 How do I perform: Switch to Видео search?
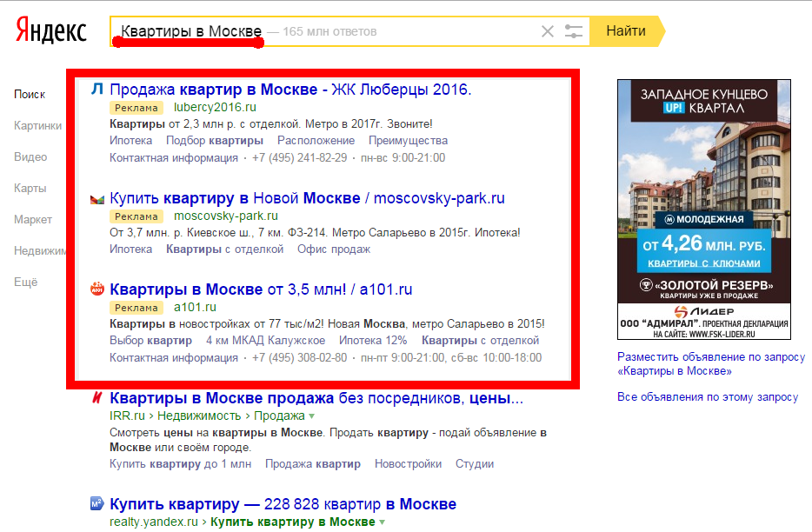tap(30, 157)
